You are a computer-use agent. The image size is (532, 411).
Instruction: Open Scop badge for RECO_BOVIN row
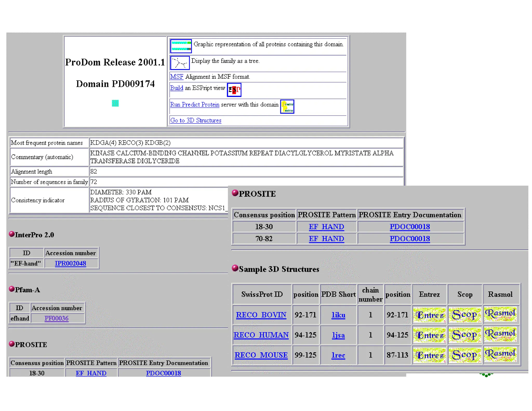point(464,315)
